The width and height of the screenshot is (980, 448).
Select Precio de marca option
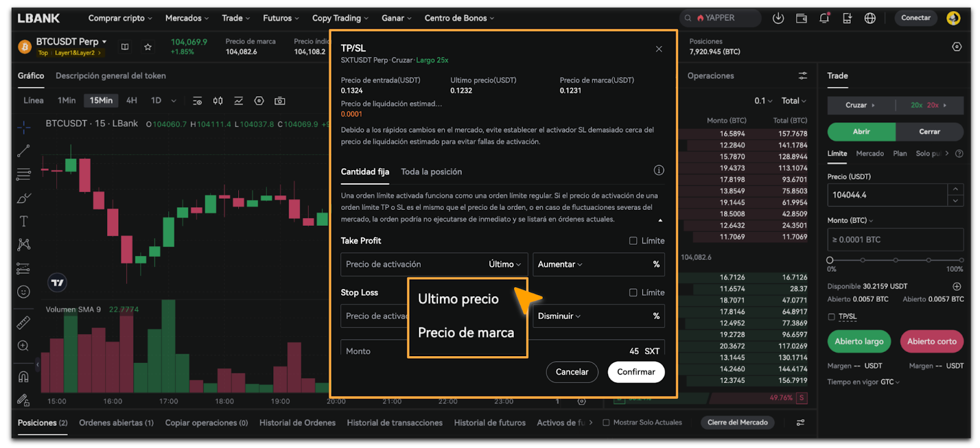coord(466,332)
